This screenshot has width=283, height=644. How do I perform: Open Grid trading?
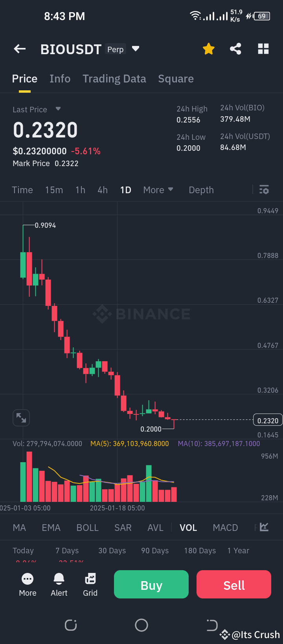(90, 584)
